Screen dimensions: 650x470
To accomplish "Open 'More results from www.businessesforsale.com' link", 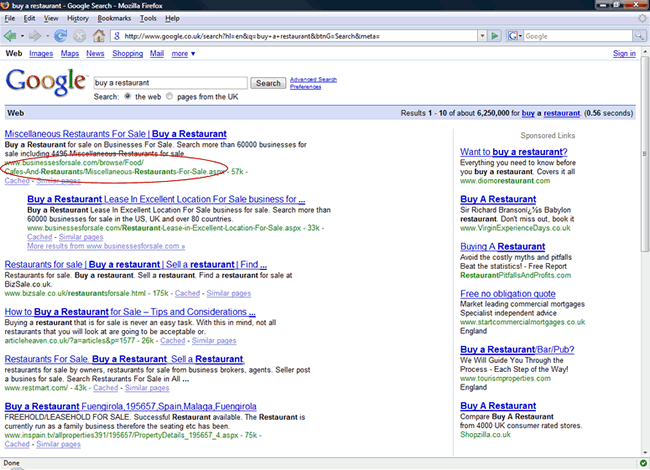I will [x=106, y=246].
